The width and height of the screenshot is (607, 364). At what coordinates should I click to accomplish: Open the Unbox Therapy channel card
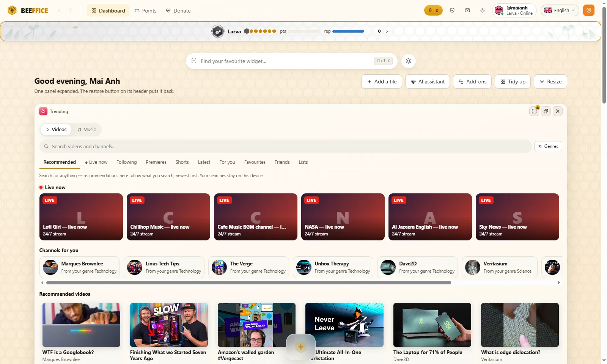333,267
